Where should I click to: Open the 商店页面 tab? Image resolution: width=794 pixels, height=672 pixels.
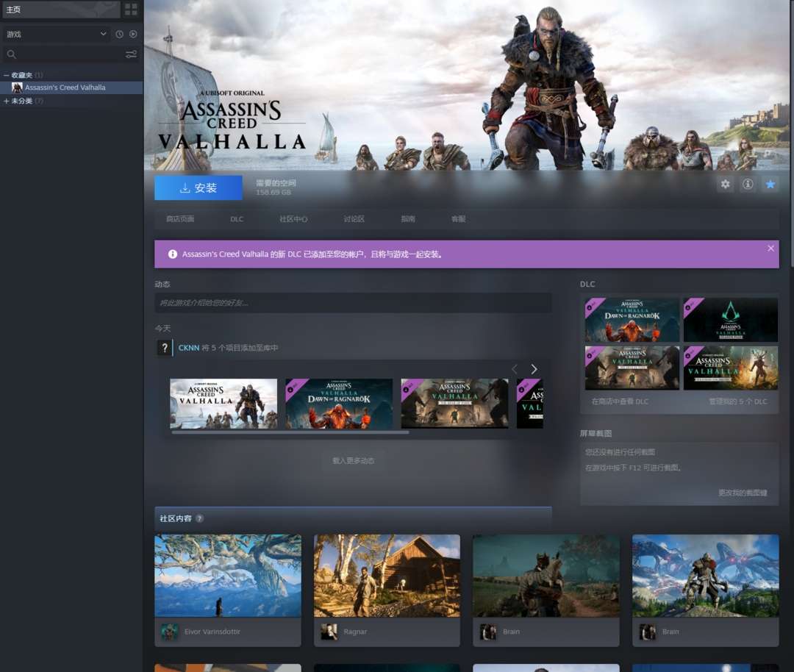tap(180, 219)
